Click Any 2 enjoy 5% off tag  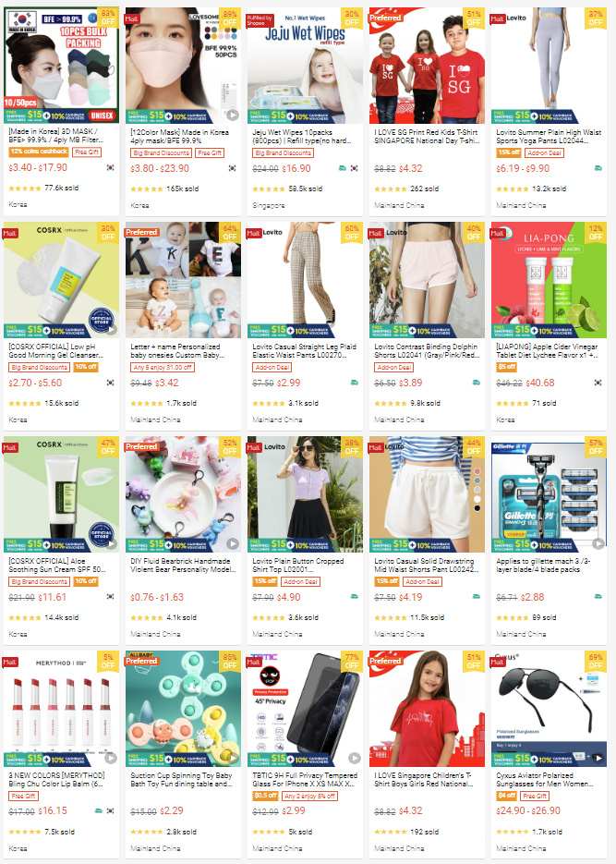pyautogui.click(x=310, y=796)
